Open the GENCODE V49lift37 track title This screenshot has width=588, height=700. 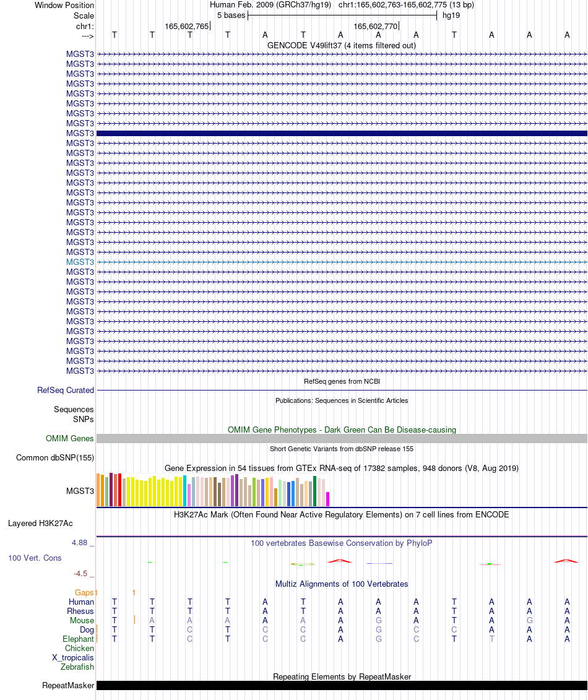pyautogui.click(x=342, y=46)
